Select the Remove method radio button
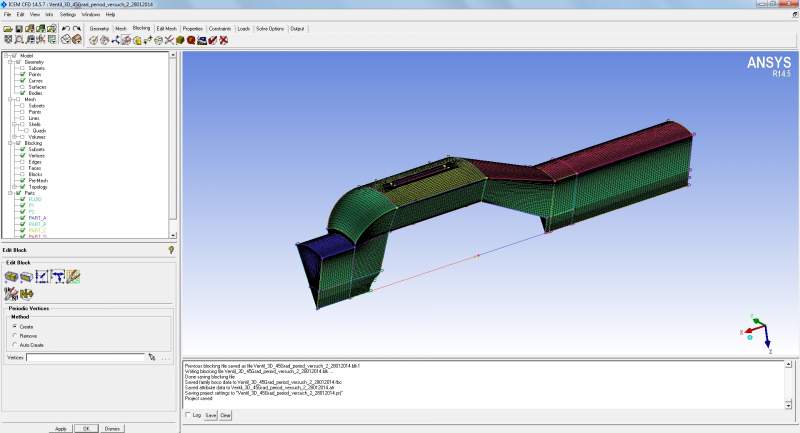 [x=15, y=336]
